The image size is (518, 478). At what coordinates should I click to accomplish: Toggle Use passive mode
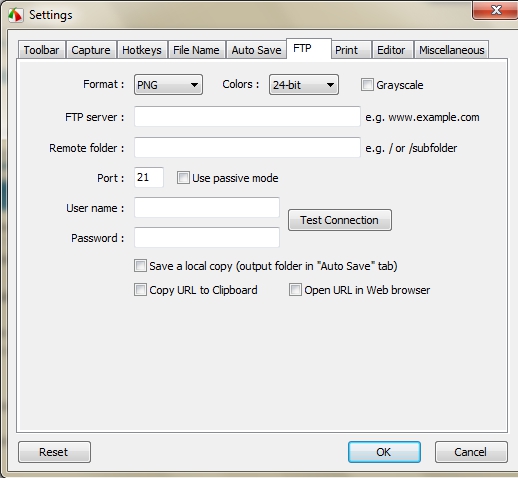pyautogui.click(x=183, y=178)
